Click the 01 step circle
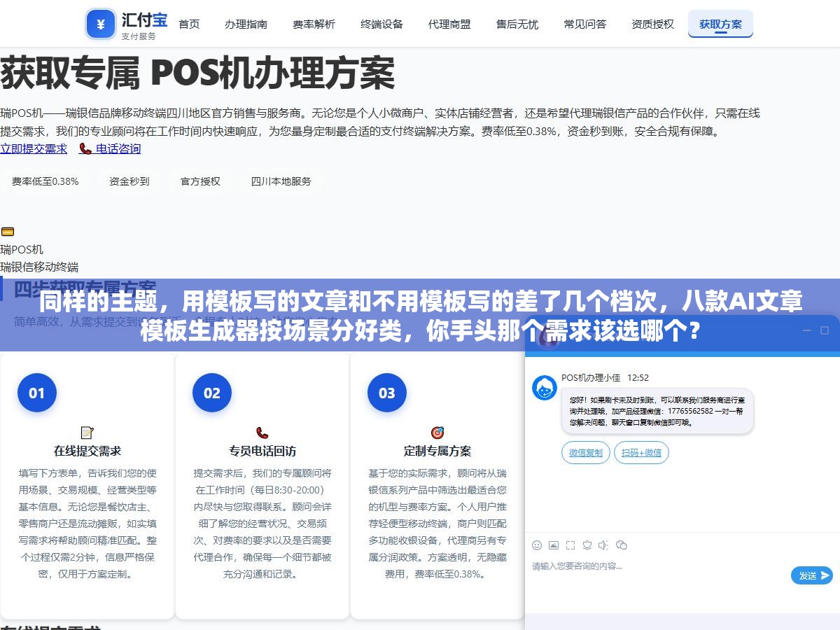Screen dimensions: 840x630 tap(37, 393)
